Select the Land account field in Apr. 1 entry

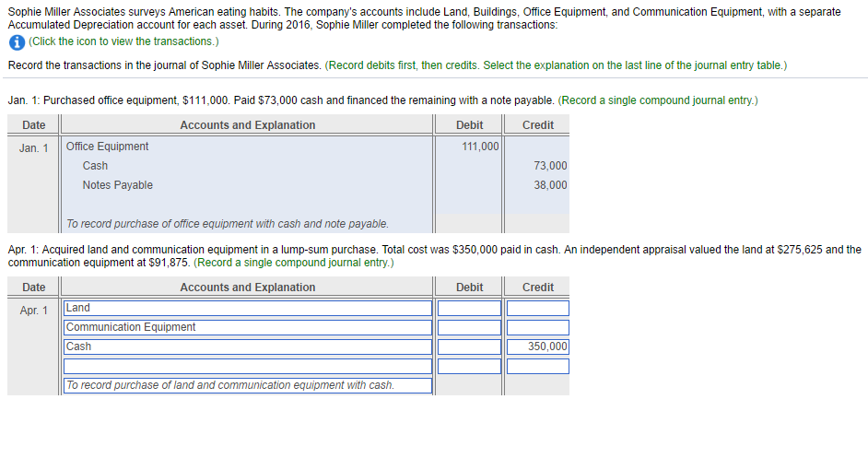[x=248, y=308]
